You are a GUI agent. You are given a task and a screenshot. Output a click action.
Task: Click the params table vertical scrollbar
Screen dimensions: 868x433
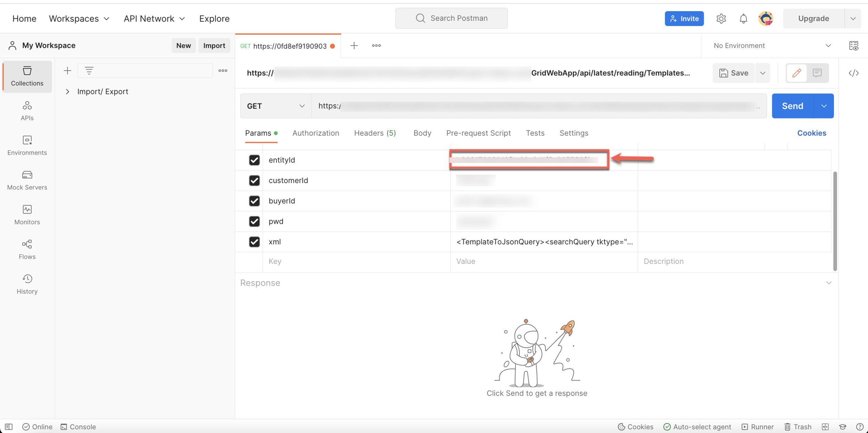[x=835, y=221]
